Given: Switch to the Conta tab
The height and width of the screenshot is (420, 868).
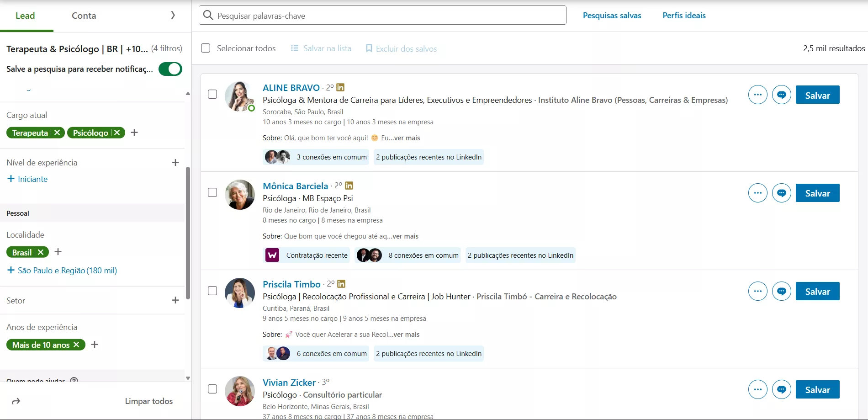Looking at the screenshot, I should click(84, 16).
